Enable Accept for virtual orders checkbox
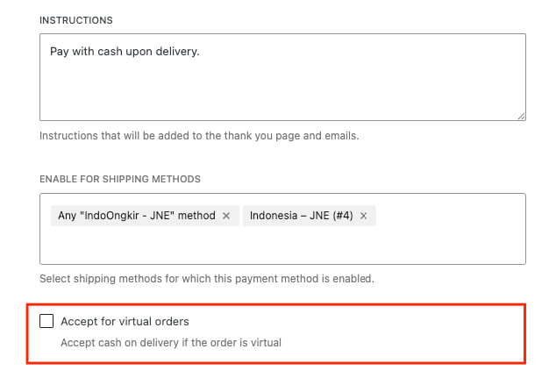The width and height of the screenshot is (549, 392). coord(46,321)
